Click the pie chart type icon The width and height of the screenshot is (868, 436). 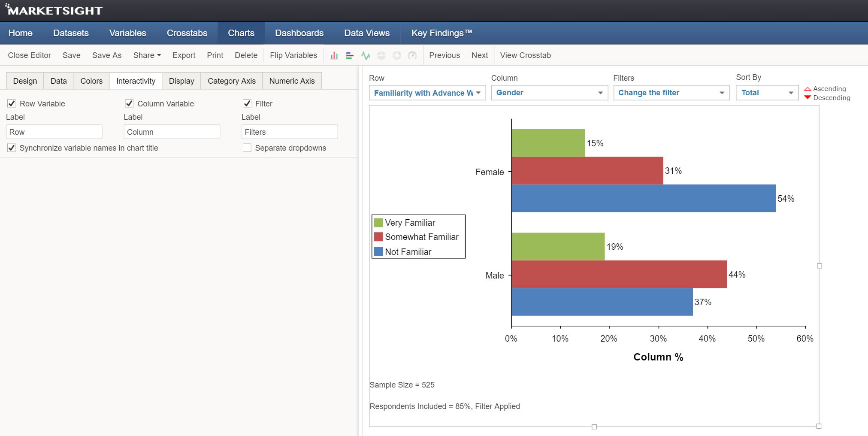381,55
